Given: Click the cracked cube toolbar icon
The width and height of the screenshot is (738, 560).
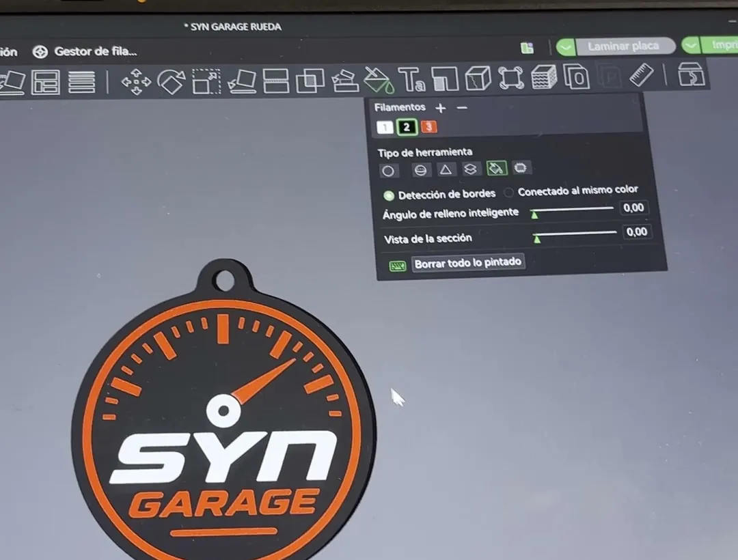Looking at the screenshot, I should pos(478,78).
